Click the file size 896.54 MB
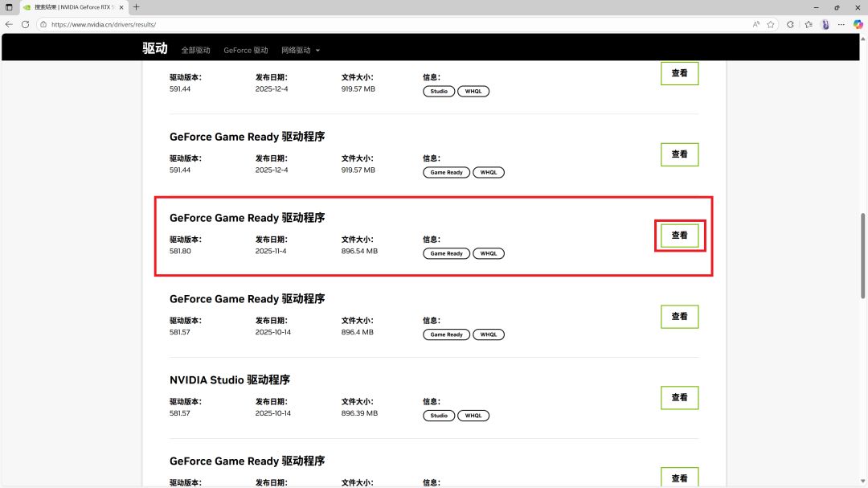This screenshot has width=868, height=488. pos(359,251)
